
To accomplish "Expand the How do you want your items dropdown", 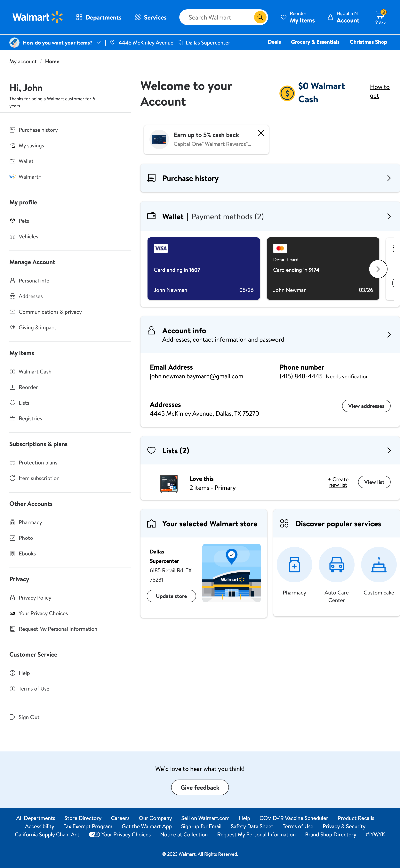I will (x=99, y=42).
